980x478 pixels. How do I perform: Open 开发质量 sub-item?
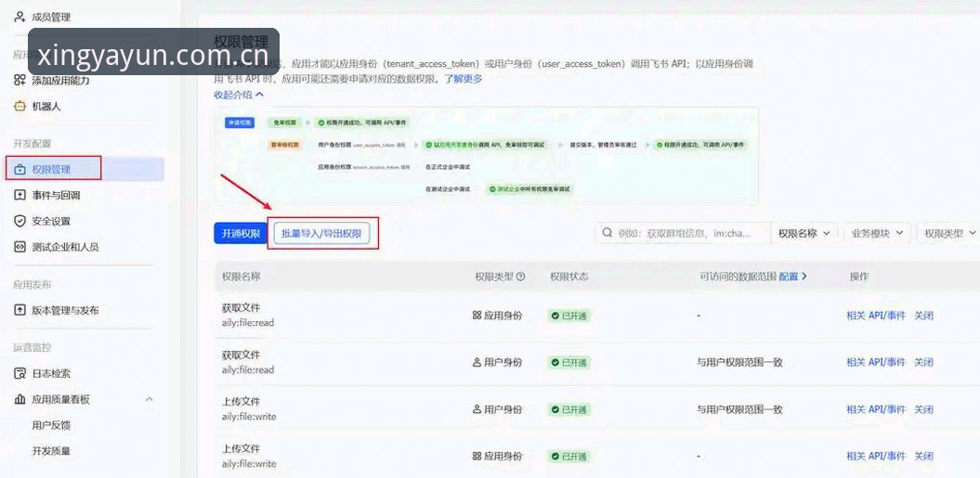pyautogui.click(x=51, y=451)
